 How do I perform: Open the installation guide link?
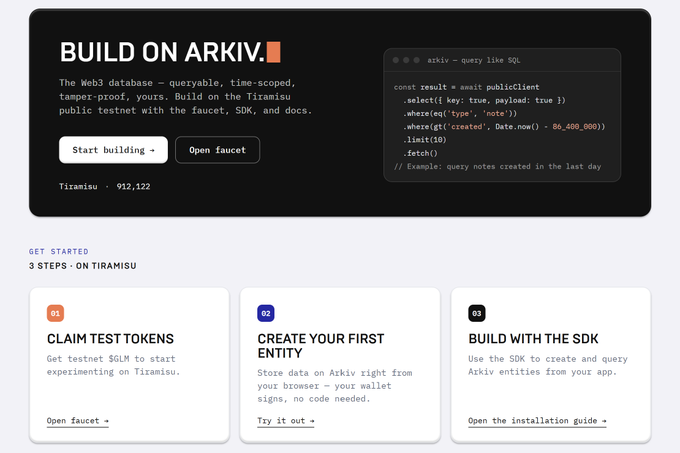537,421
